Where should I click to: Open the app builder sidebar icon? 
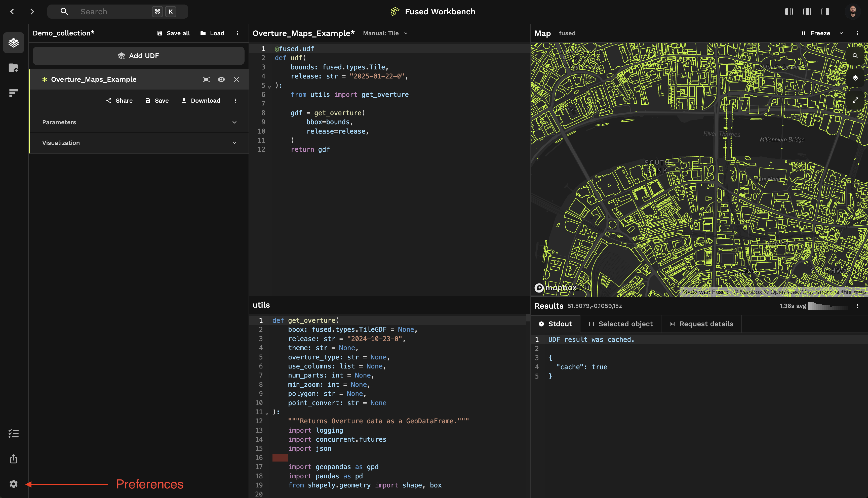click(x=14, y=93)
